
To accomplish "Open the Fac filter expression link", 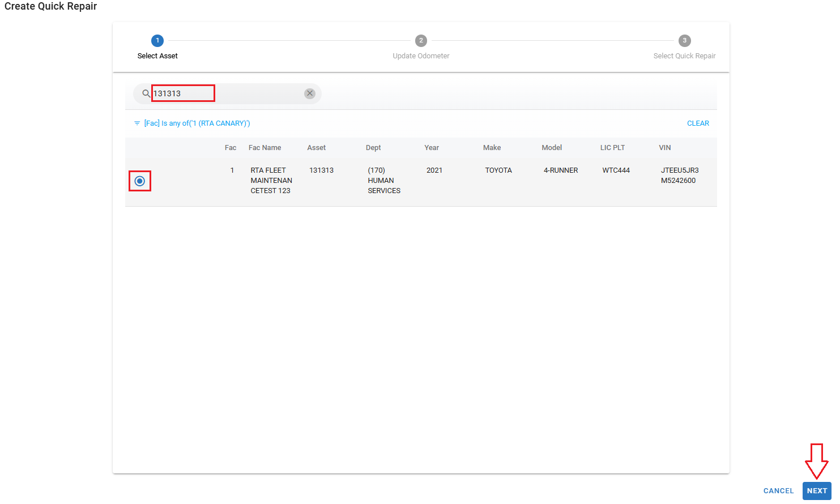I will 197,123.
